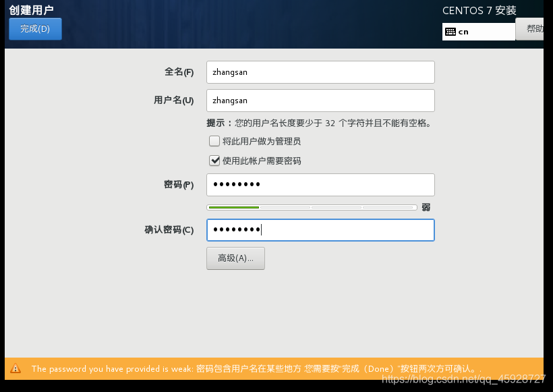Focus the 全名(F) full name field

(x=320, y=72)
